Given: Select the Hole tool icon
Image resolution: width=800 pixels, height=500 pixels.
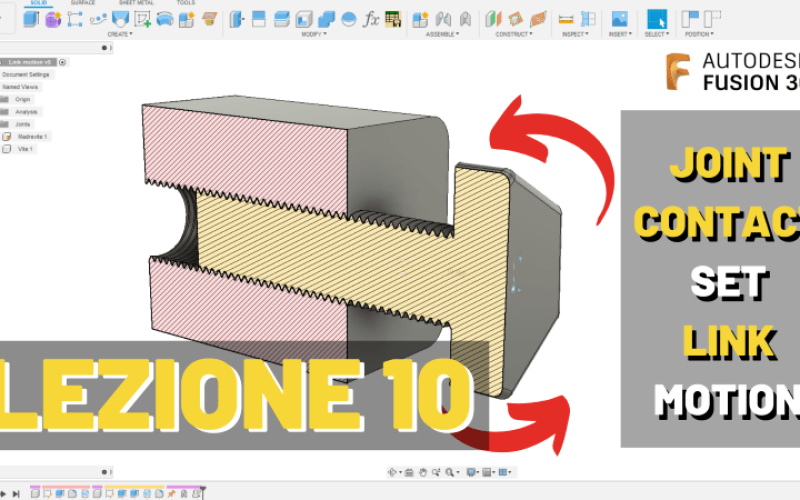Looking at the screenshot, I should coord(120,19).
